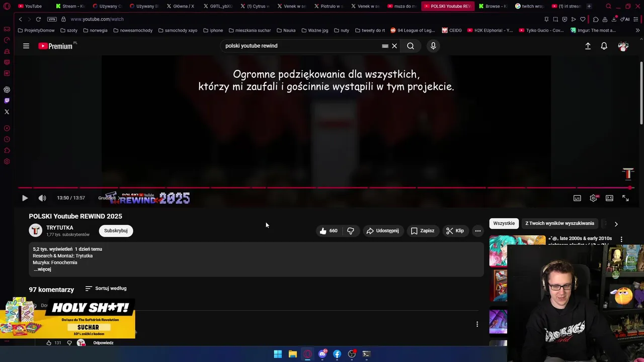Open the CEIDG bookmark

452,30
